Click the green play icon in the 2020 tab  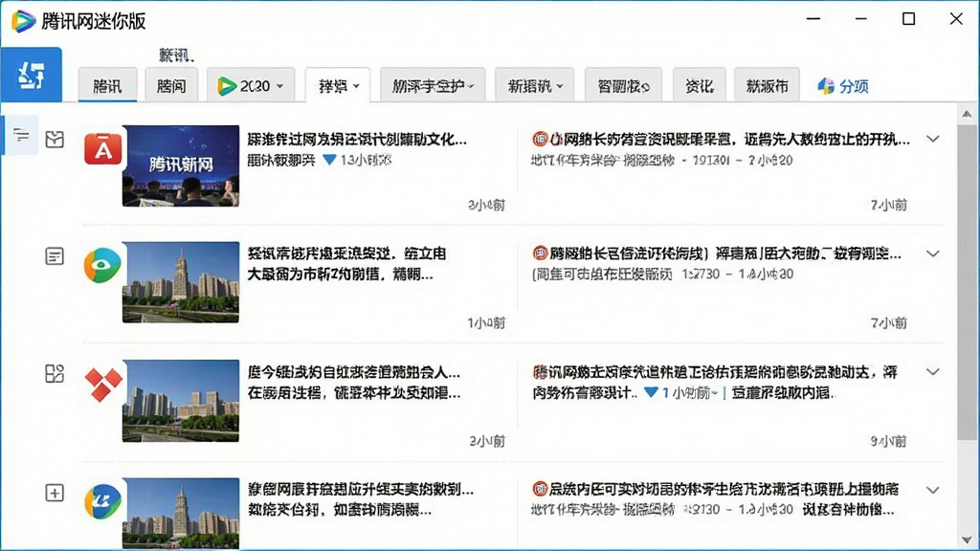click(226, 86)
